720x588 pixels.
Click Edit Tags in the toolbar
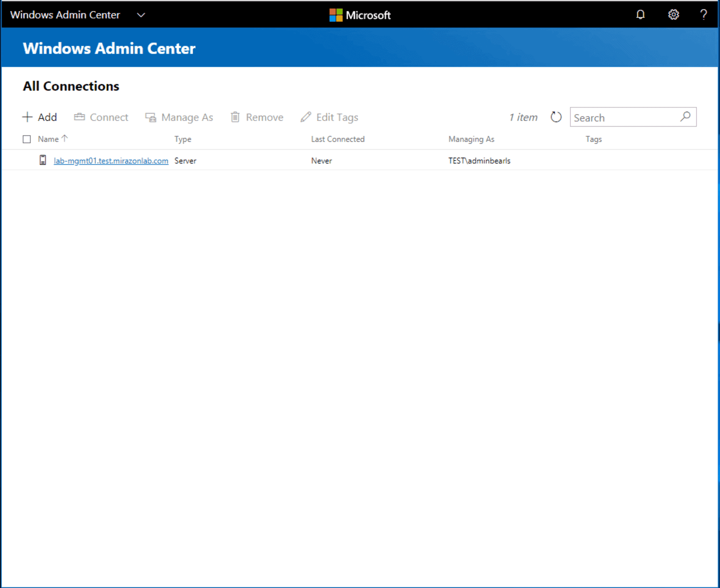point(329,117)
